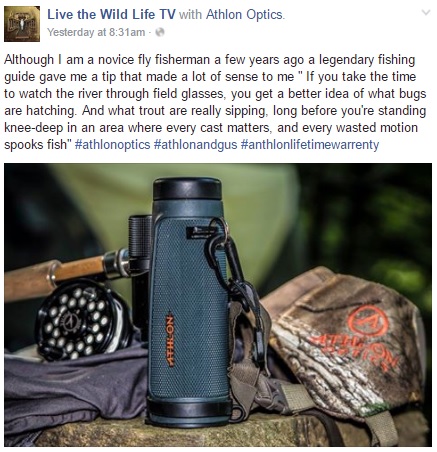Open the post options chevron menu
The width and height of the screenshot is (437, 452).
tap(426, 13)
